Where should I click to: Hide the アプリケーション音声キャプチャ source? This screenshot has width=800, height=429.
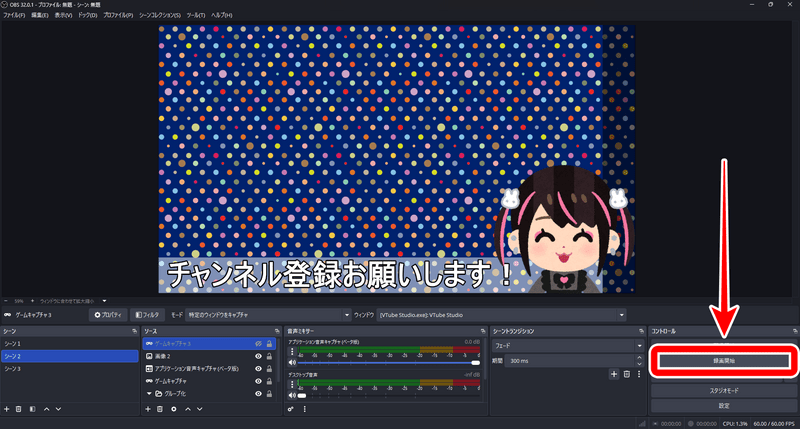click(x=258, y=369)
